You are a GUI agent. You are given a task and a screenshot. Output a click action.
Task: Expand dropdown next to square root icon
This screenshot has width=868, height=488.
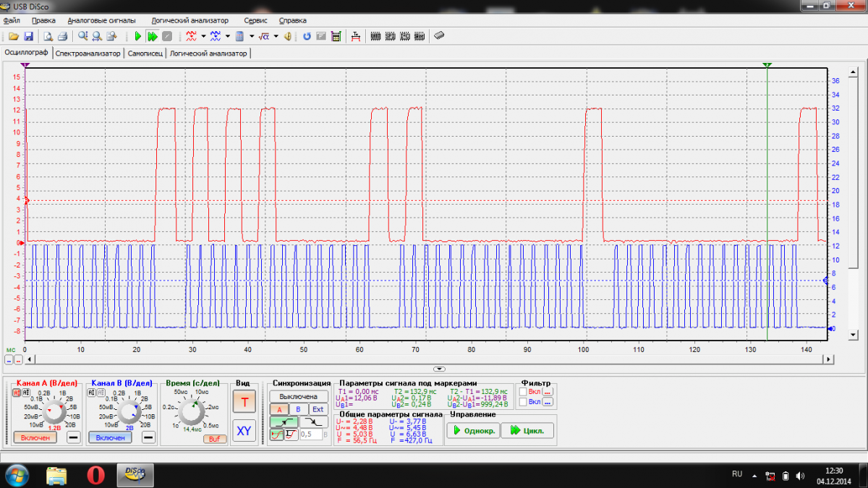tap(276, 36)
